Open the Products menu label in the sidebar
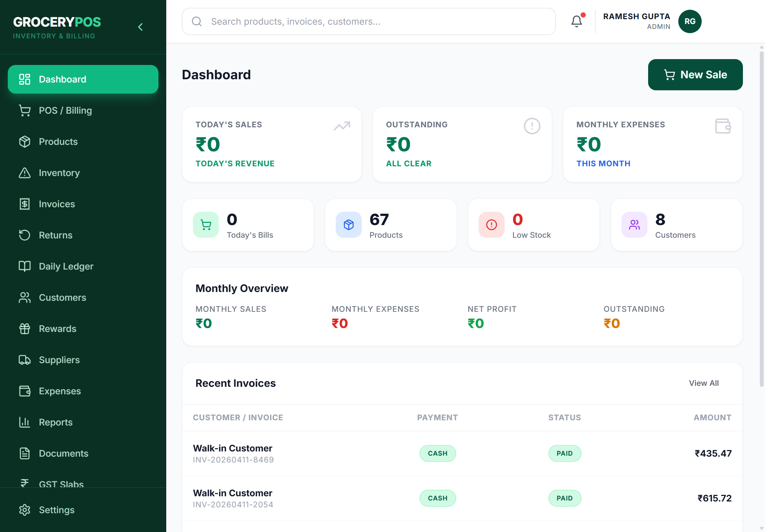The width and height of the screenshot is (765, 532). pyautogui.click(x=58, y=142)
